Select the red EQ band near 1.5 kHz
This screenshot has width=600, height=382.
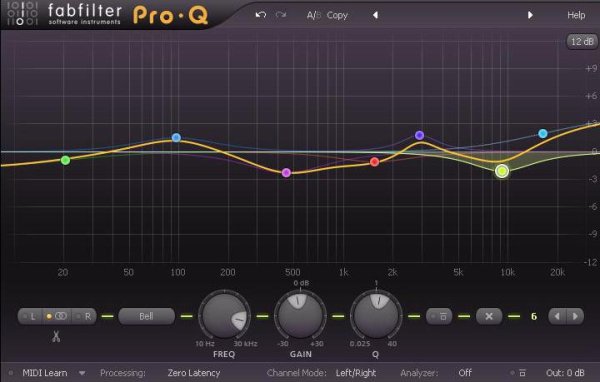[375, 162]
